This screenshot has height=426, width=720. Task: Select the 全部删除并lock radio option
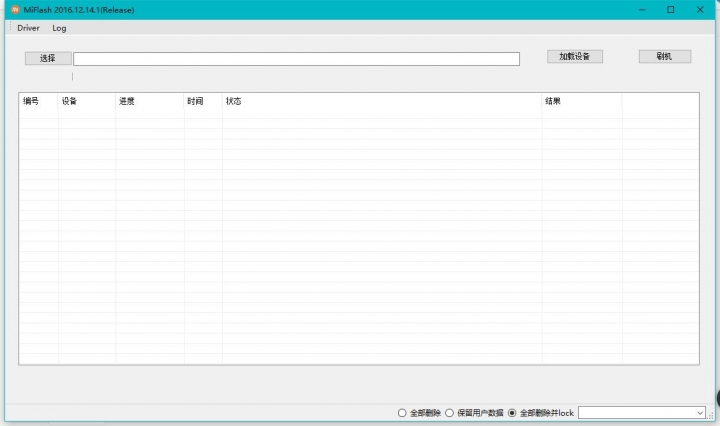(541, 413)
